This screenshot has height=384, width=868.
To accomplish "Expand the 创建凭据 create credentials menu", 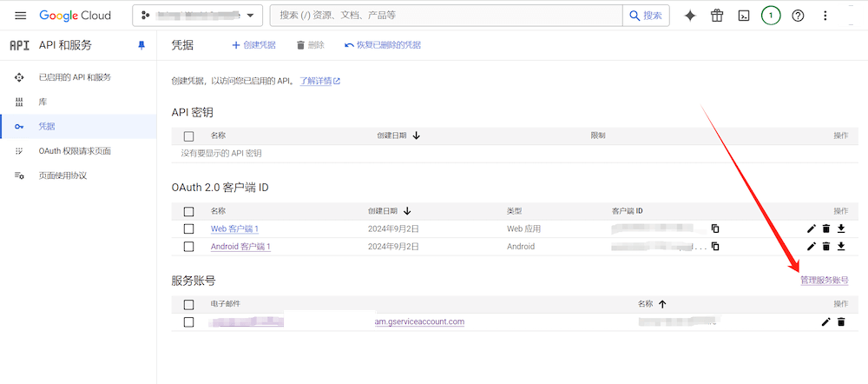I will (253, 45).
